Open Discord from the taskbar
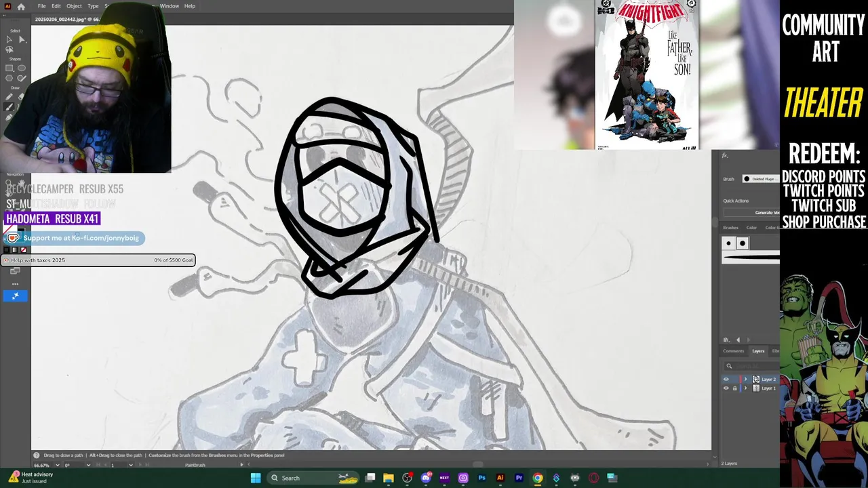 click(426, 478)
